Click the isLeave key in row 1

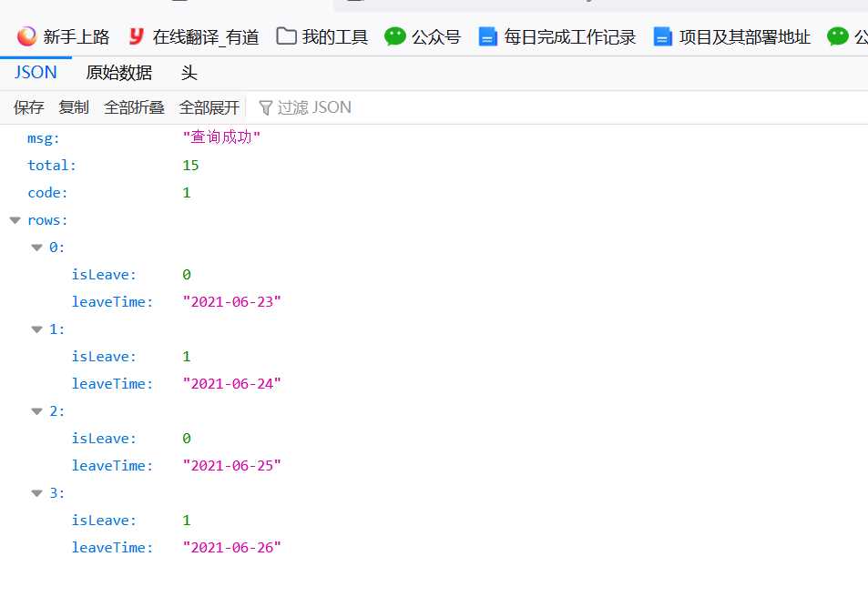[x=104, y=357]
